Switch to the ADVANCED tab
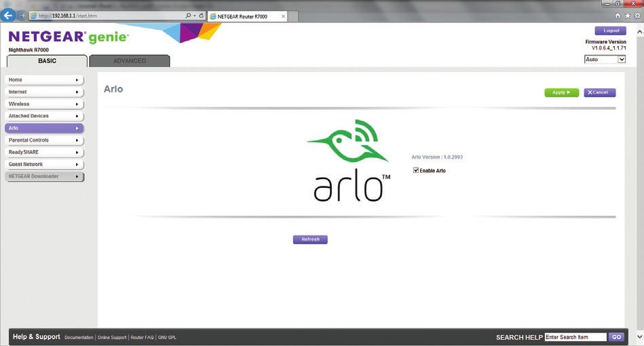 [130, 61]
